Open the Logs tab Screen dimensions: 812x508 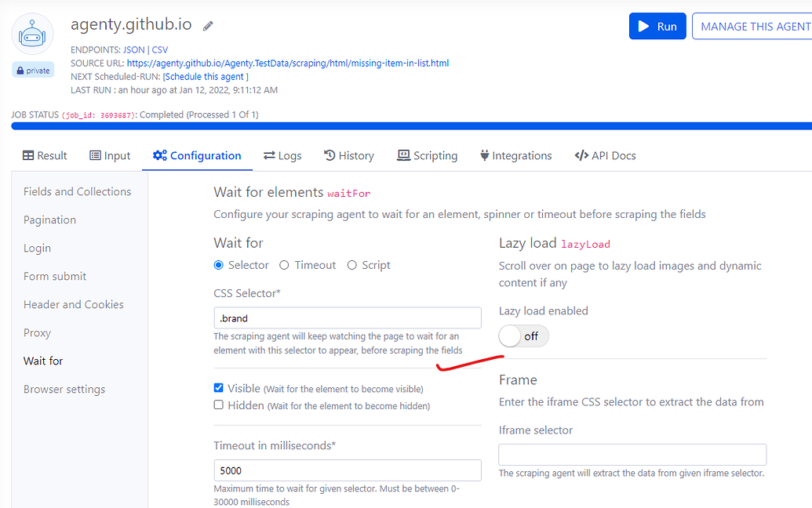(x=282, y=155)
